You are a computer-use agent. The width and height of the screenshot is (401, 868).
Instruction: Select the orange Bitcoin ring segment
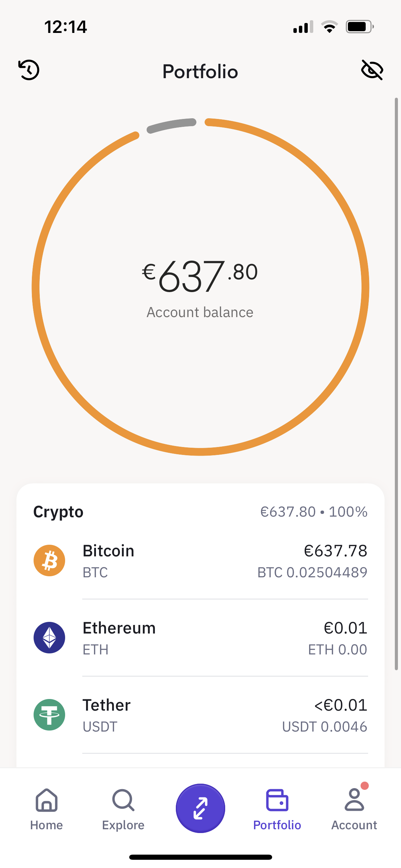[x=365, y=287]
